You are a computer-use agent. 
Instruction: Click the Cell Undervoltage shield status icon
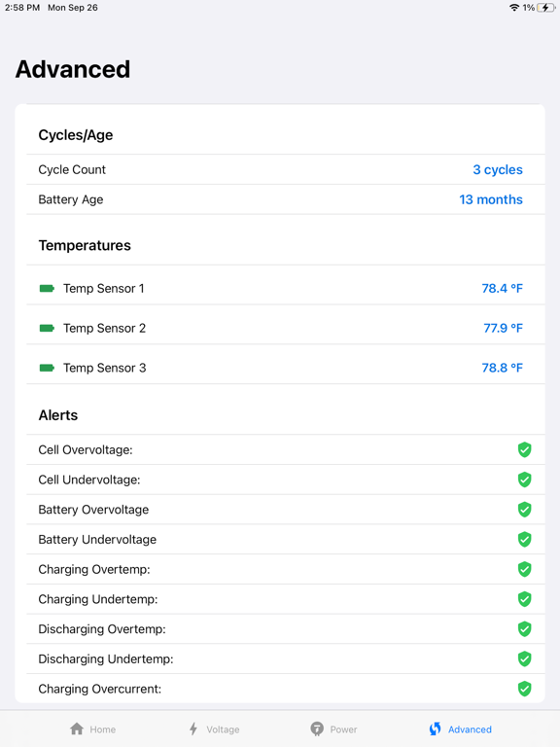click(524, 480)
